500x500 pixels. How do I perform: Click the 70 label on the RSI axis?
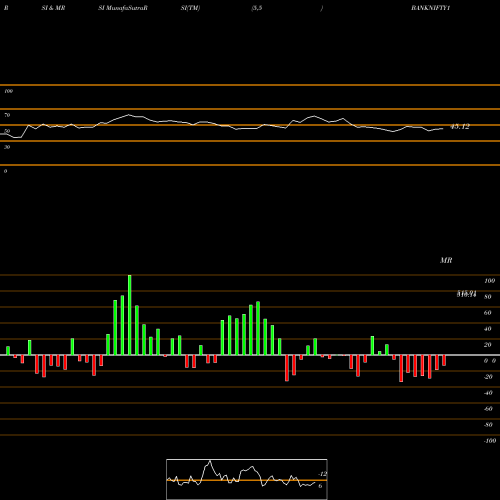[x=7, y=115]
